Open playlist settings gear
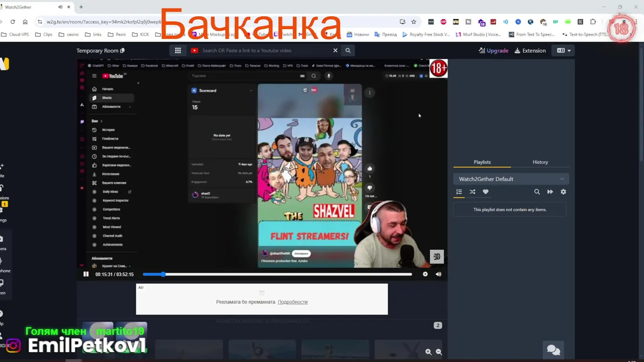The width and height of the screenshot is (644, 362). [x=563, y=192]
